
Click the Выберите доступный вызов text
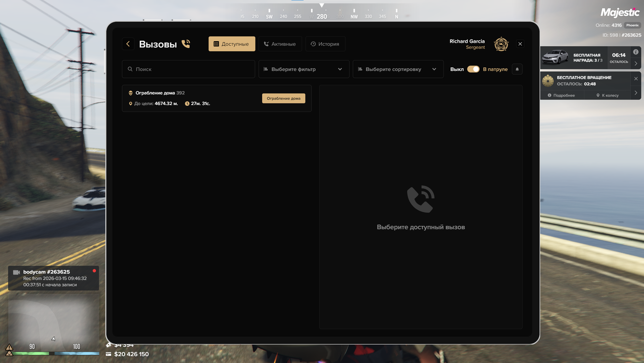pos(421,227)
